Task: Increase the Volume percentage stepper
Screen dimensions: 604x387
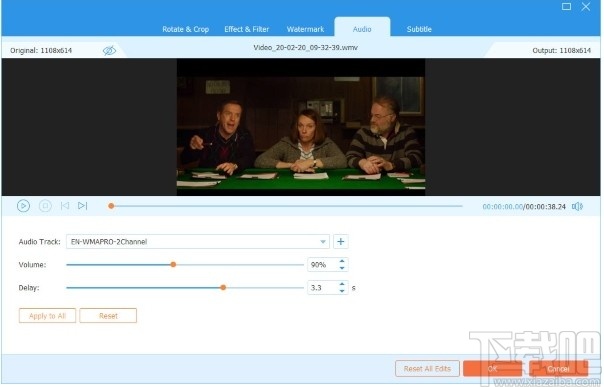Action: tap(342, 261)
